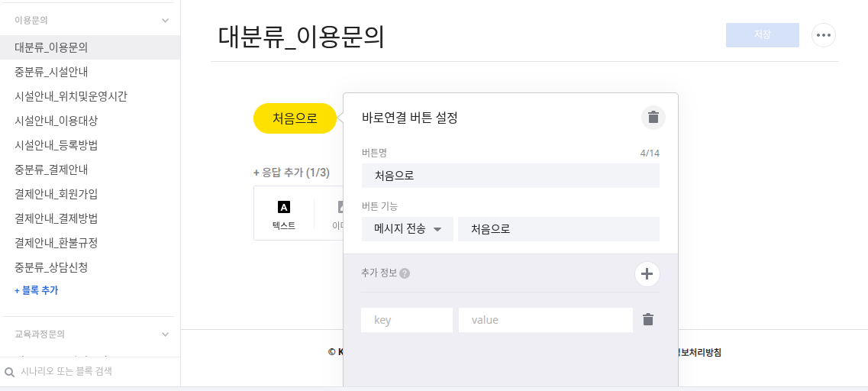Click the 시나리오 또는 블록 검색 box
This screenshot has width=868, height=391.
click(92, 372)
